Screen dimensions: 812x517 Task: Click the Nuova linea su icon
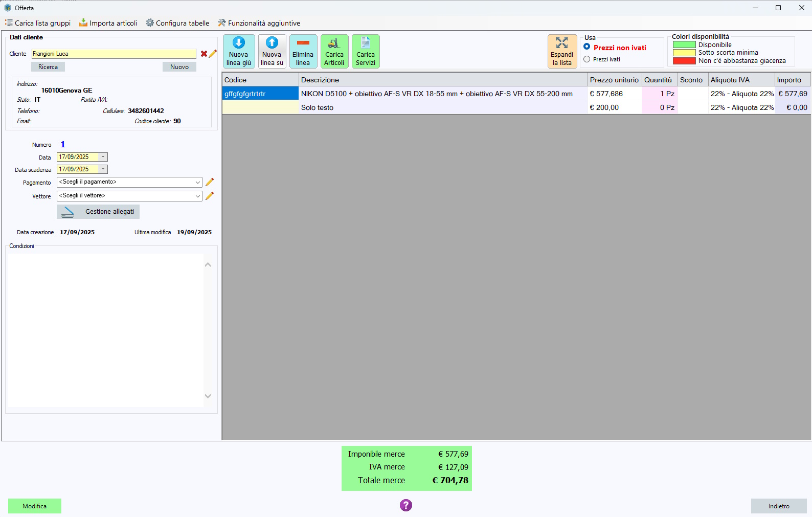coord(272,43)
